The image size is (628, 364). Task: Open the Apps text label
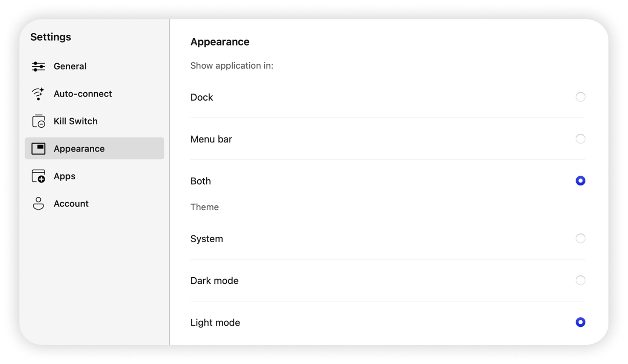coord(64,176)
